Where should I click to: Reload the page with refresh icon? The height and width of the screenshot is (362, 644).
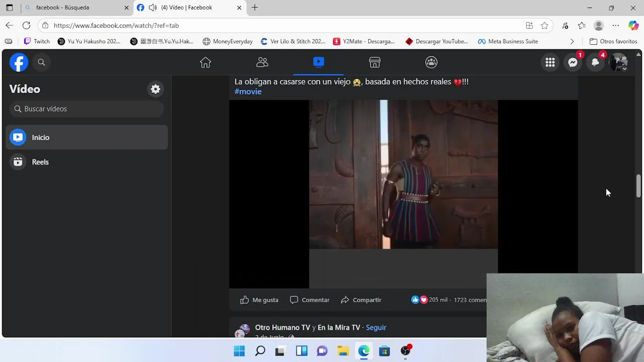click(x=26, y=25)
